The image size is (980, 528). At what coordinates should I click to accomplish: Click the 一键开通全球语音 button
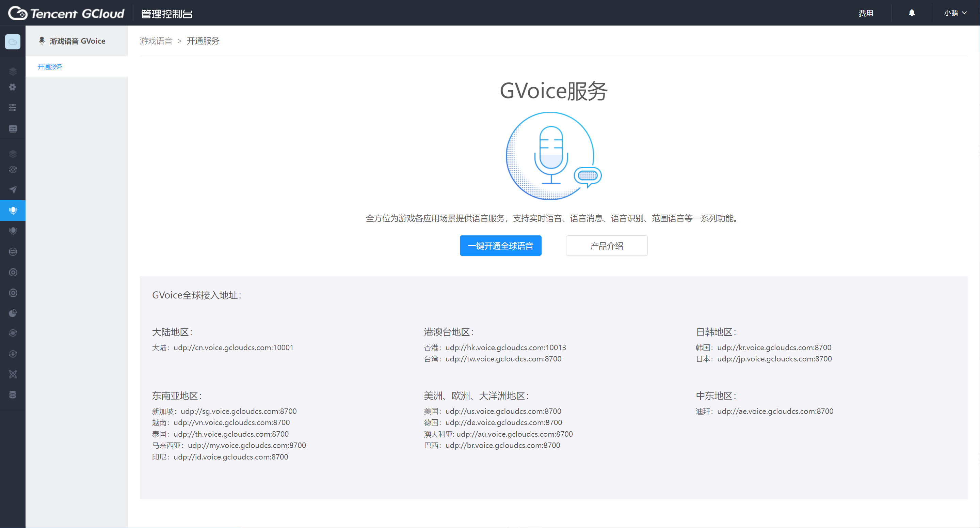[500, 246]
